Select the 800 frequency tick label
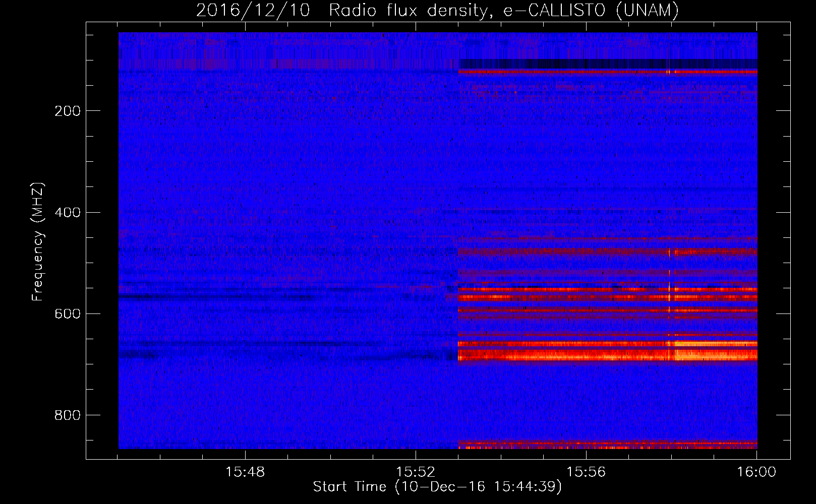 click(x=67, y=415)
